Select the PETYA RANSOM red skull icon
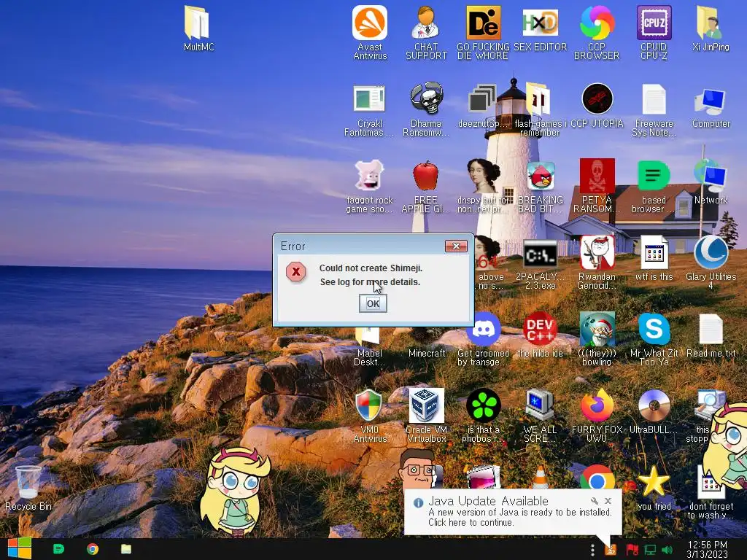The width and height of the screenshot is (747, 560). point(597,176)
